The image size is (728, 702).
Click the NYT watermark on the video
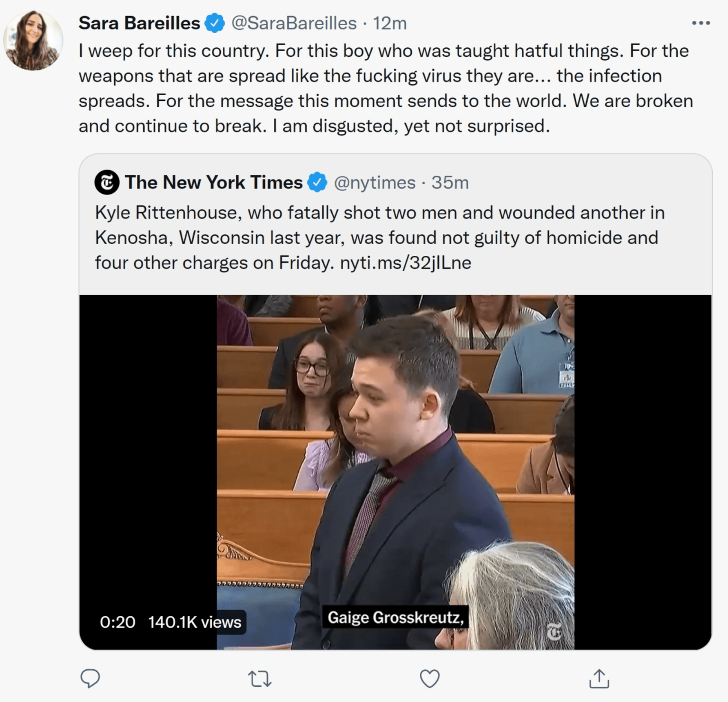tap(555, 632)
